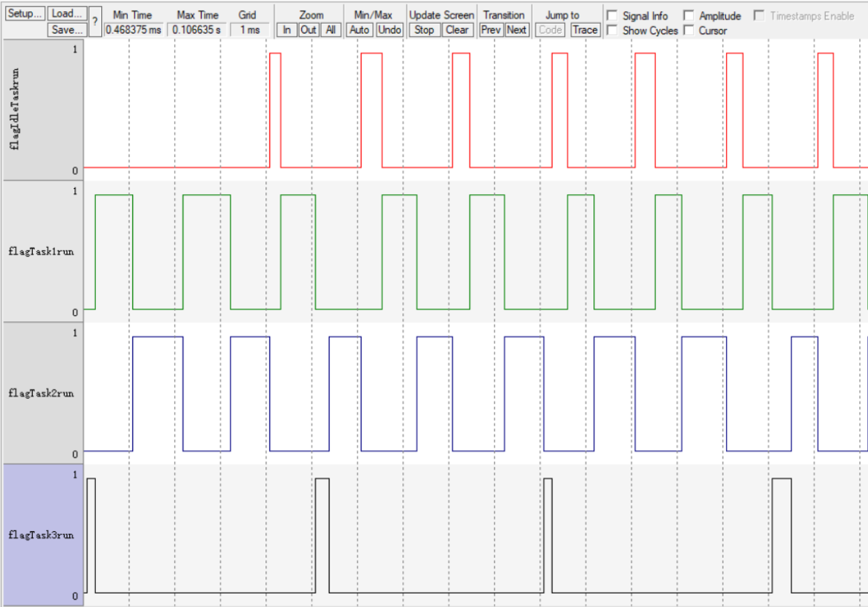Go to Next transition
Image resolution: width=868 pixels, height=607 pixels.
click(516, 30)
